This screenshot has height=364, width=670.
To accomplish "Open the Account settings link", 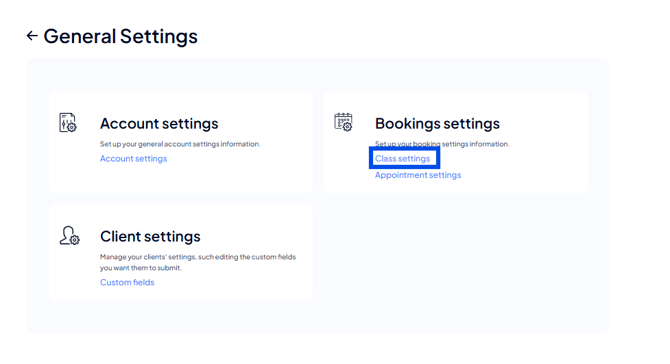I will click(x=133, y=159).
